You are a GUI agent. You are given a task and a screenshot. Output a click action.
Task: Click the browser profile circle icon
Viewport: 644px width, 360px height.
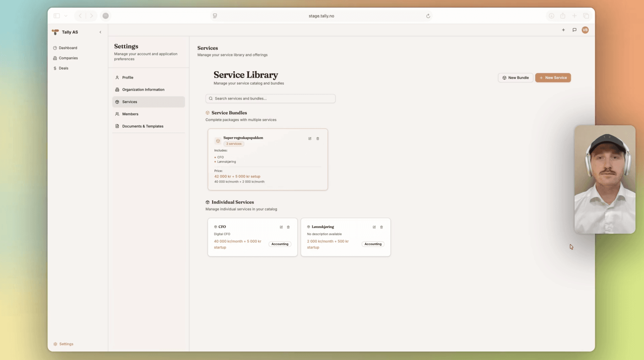106,16
